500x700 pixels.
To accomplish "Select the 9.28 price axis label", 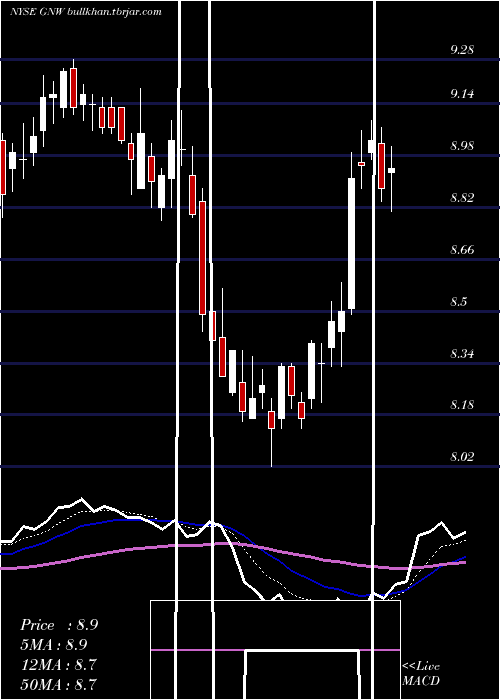I will (462, 50).
